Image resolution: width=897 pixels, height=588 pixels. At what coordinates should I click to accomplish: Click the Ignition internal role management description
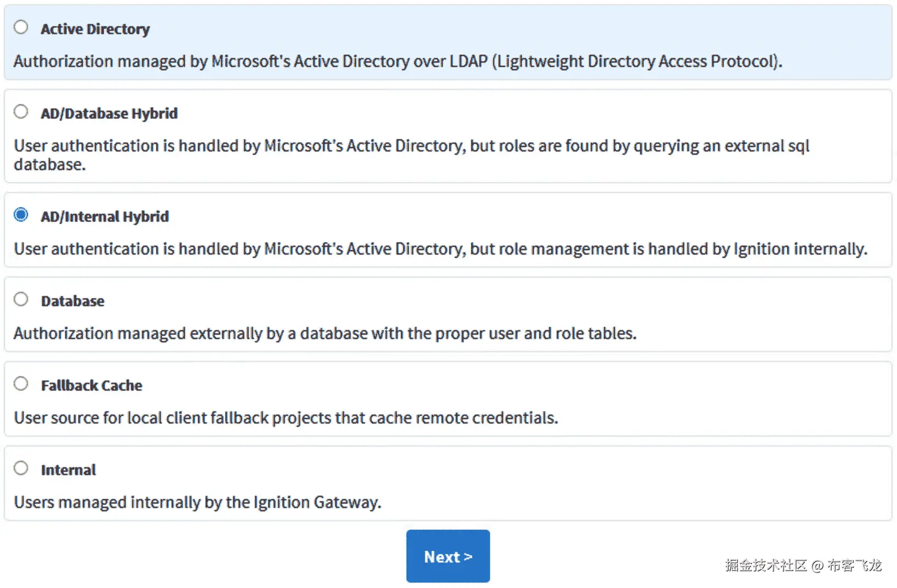(441, 249)
